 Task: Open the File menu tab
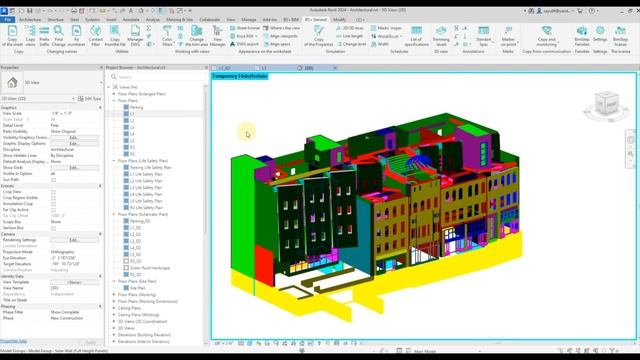point(8,20)
